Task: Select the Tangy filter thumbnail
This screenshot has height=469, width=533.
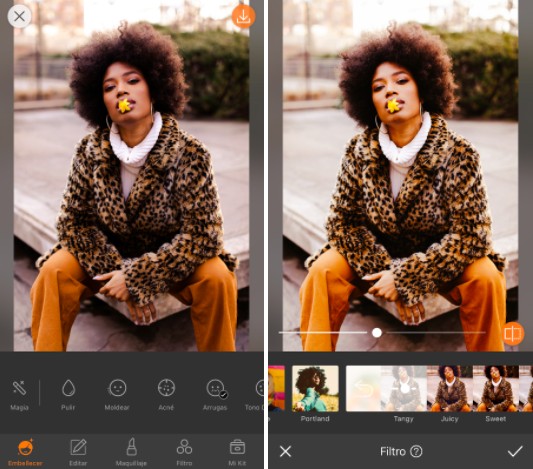Action: pos(404,388)
